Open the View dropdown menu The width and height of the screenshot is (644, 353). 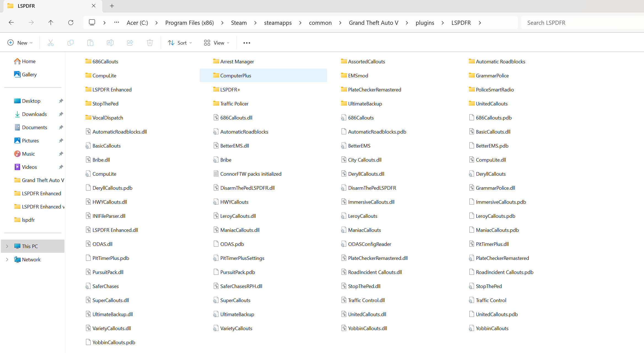pos(217,43)
